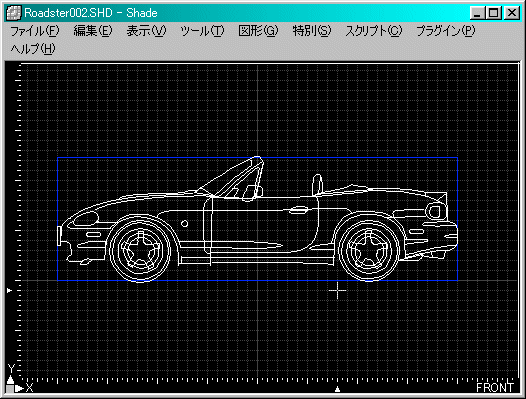The width and height of the screenshot is (526, 399).
Task: Open the スクリプト(C) menu
Action: pos(373,31)
